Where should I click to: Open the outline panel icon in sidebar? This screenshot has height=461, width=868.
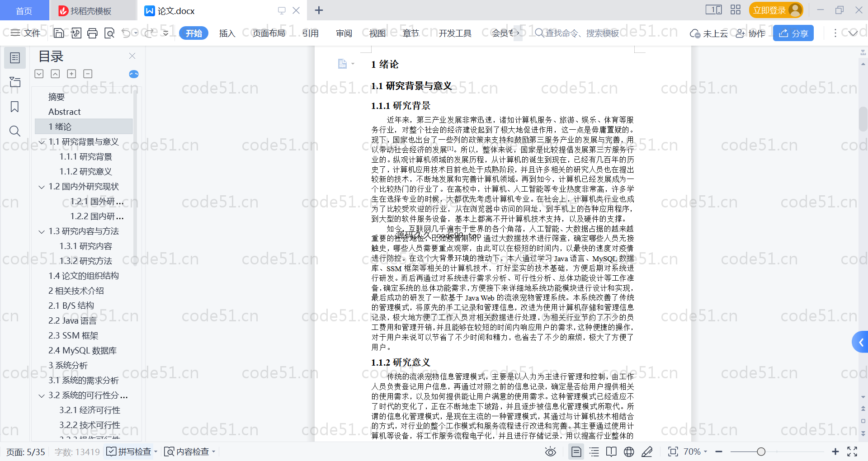coord(15,58)
